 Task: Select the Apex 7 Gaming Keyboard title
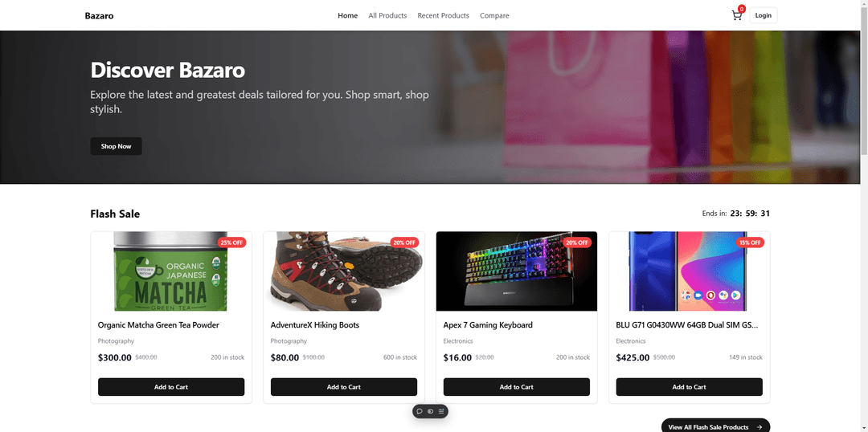point(488,325)
